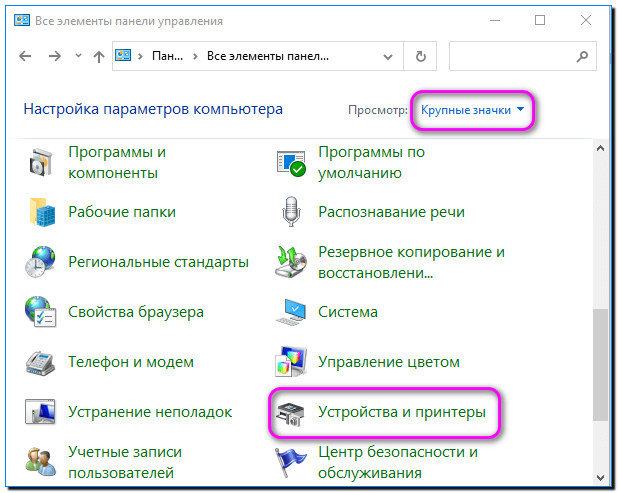This screenshot has width=618, height=493.
Task: Open Телефон и модем link
Action: point(131,362)
